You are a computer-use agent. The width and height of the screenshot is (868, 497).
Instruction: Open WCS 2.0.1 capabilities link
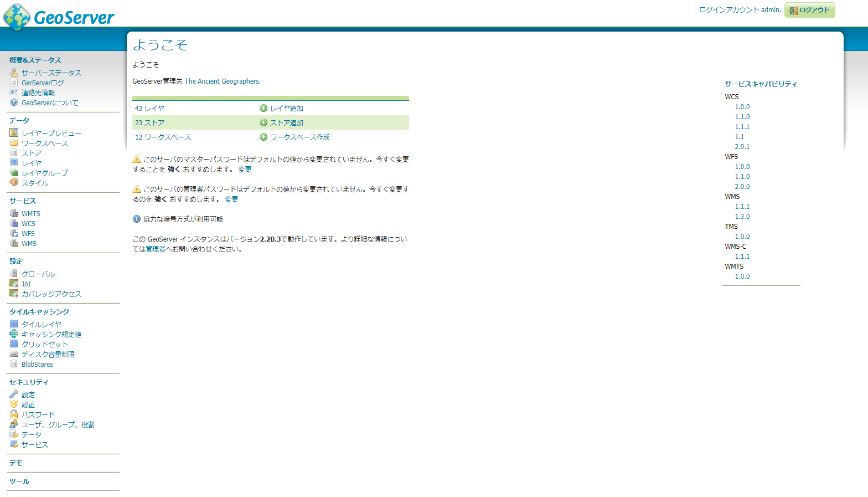(x=742, y=147)
